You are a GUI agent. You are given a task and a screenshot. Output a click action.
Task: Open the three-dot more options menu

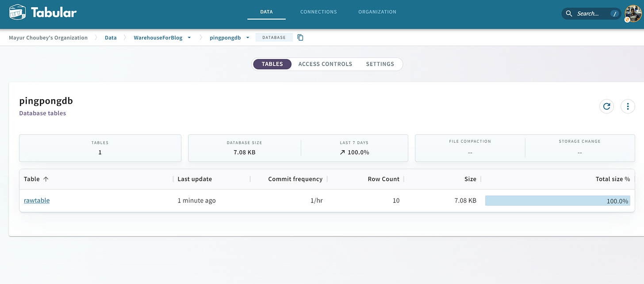tap(628, 106)
